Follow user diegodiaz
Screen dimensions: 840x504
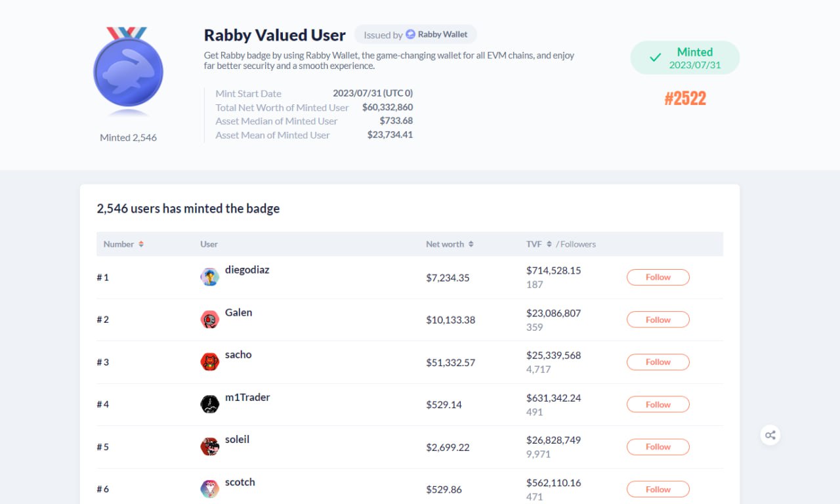(x=658, y=278)
